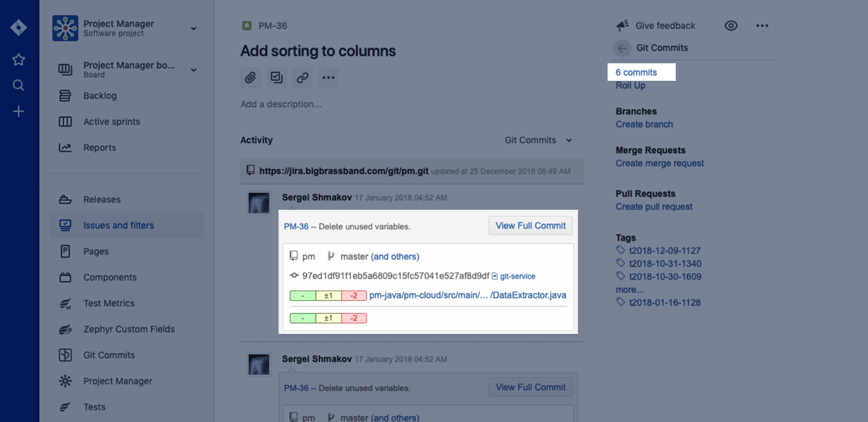Click the plus create icon in sidebar
The image size is (868, 422).
coord(19,112)
